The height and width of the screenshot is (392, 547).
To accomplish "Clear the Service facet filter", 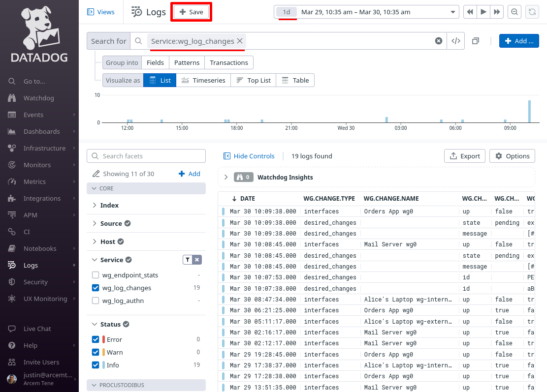I will [197, 260].
